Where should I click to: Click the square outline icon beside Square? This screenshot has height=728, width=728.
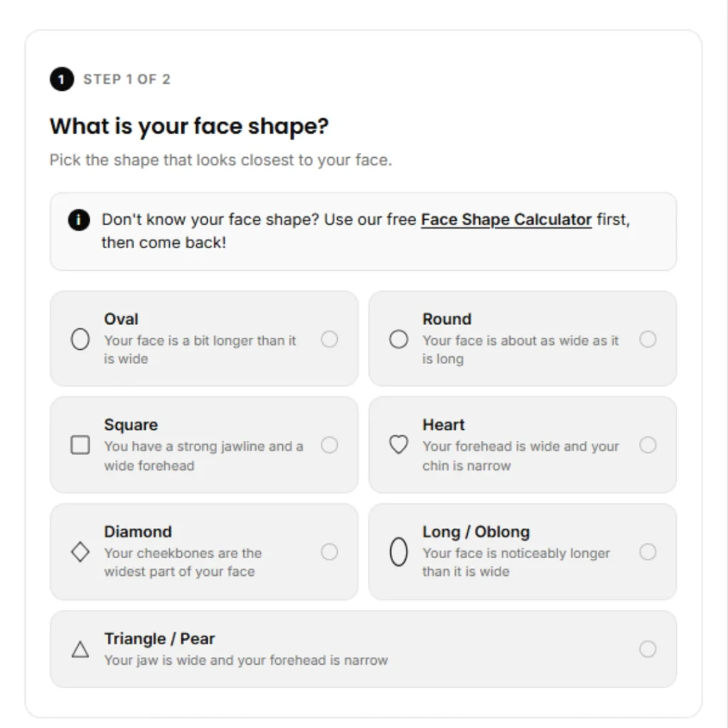pos(80,444)
